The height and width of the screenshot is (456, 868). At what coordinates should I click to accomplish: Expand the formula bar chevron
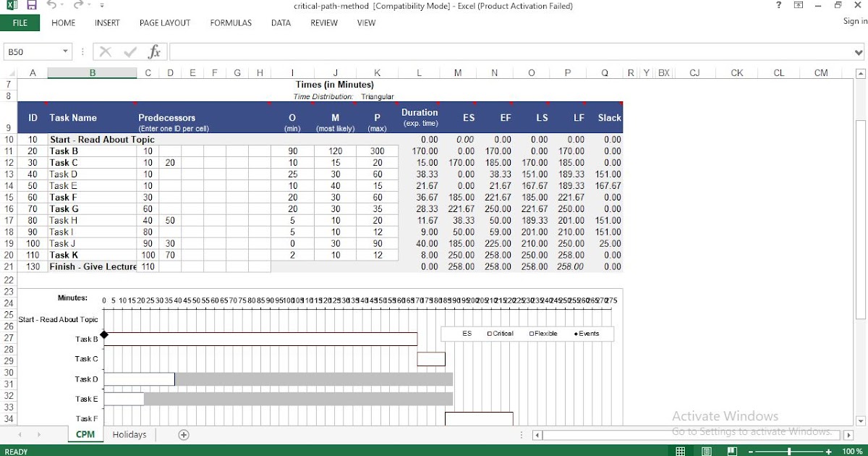[859, 51]
